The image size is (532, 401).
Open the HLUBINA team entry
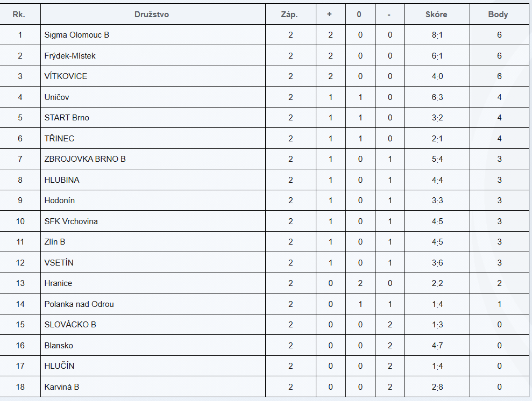point(62,180)
